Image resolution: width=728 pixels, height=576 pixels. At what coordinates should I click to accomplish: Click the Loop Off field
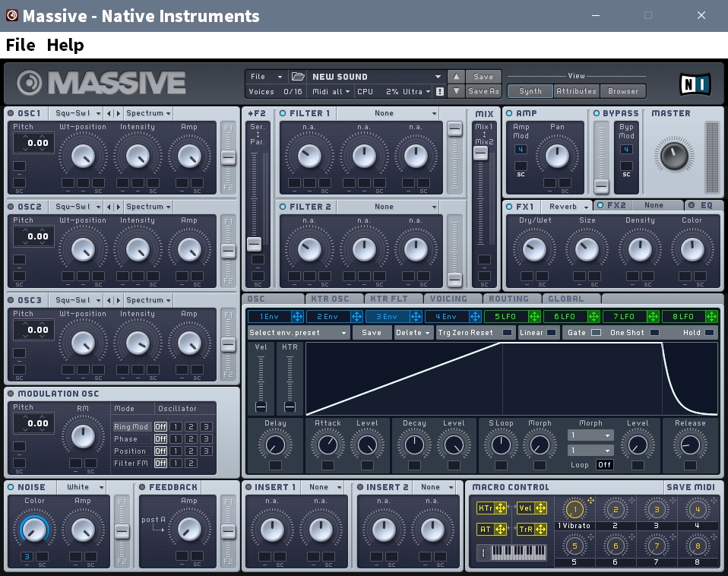click(604, 464)
